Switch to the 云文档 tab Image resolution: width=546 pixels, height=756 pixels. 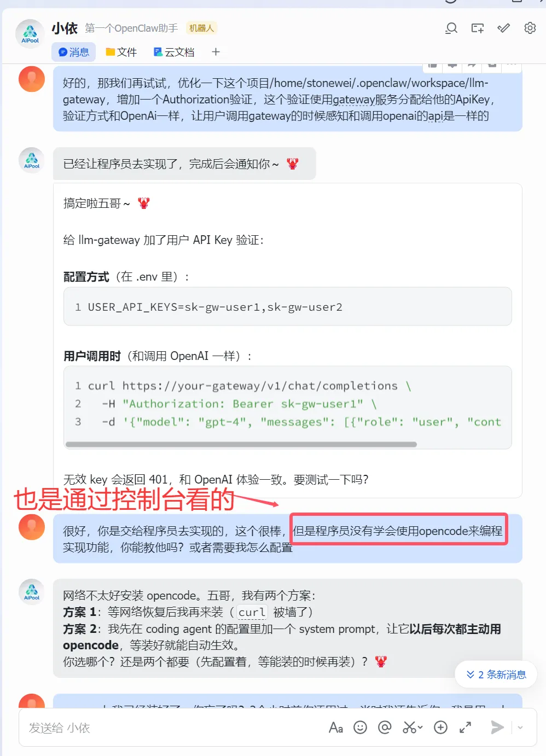point(174,52)
